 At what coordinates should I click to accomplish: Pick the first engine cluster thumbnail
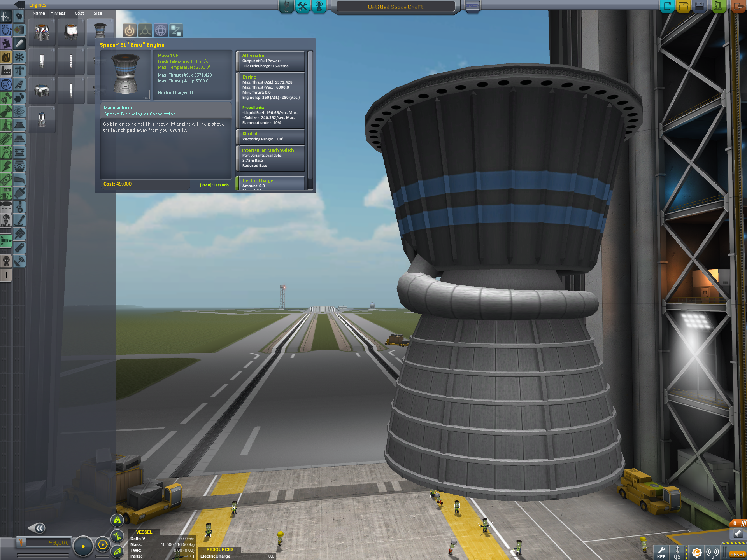click(x=42, y=32)
